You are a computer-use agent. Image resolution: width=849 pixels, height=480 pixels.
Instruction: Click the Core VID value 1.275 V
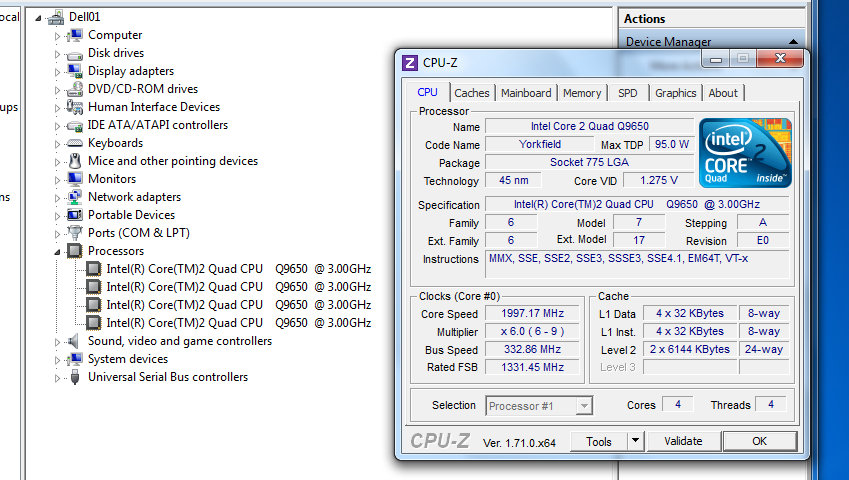(658, 180)
